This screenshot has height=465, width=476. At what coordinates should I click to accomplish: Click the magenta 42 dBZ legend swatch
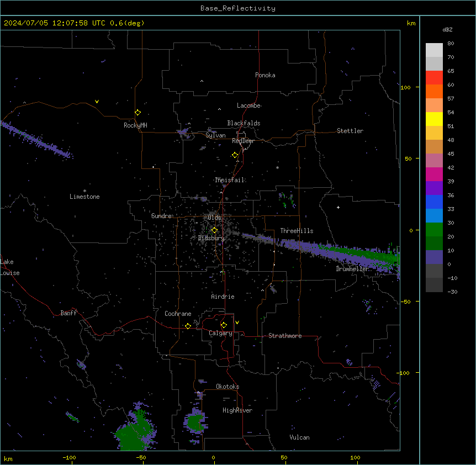pos(434,174)
